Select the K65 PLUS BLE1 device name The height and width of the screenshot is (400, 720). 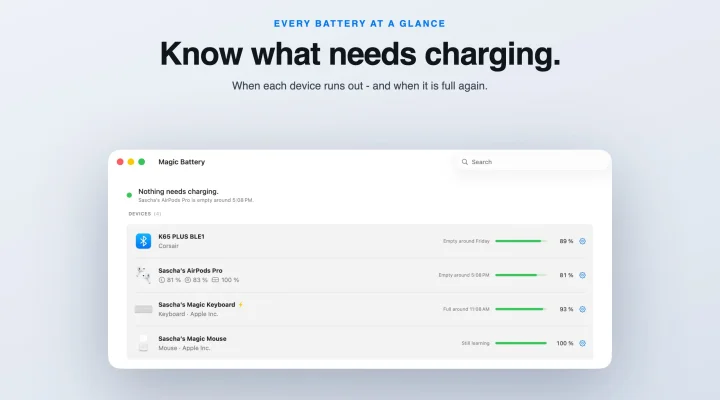pos(181,237)
